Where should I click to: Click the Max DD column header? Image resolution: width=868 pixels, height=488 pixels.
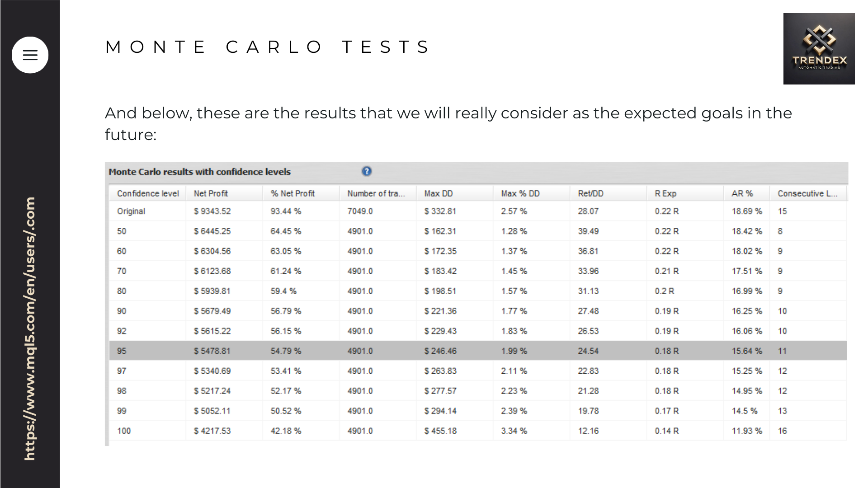pyautogui.click(x=455, y=193)
